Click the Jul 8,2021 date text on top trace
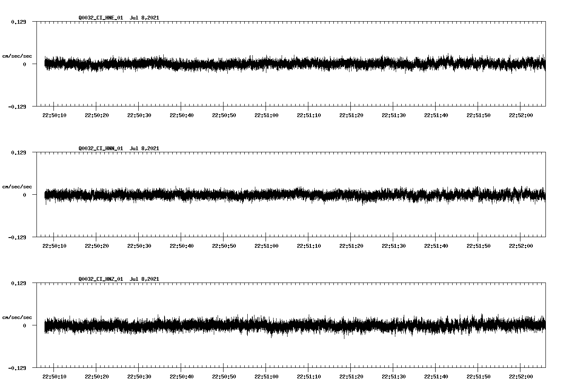This screenshot has height=392, width=576. coord(145,17)
